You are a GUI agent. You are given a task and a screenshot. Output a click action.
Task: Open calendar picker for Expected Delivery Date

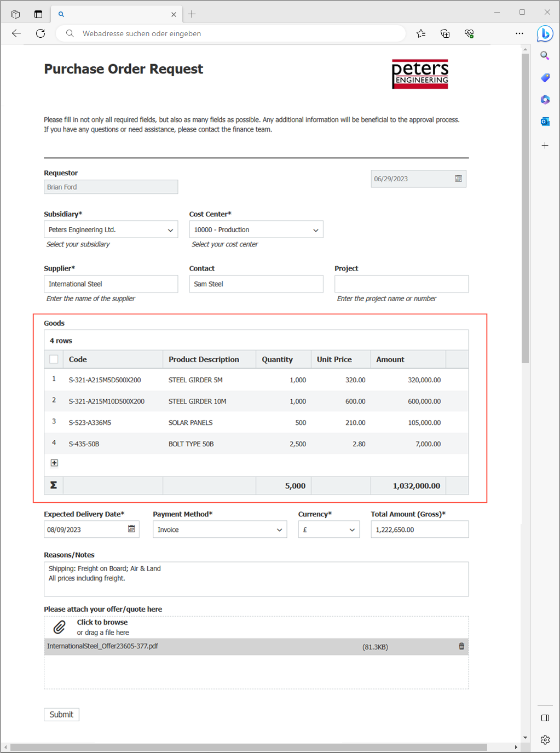tap(131, 529)
